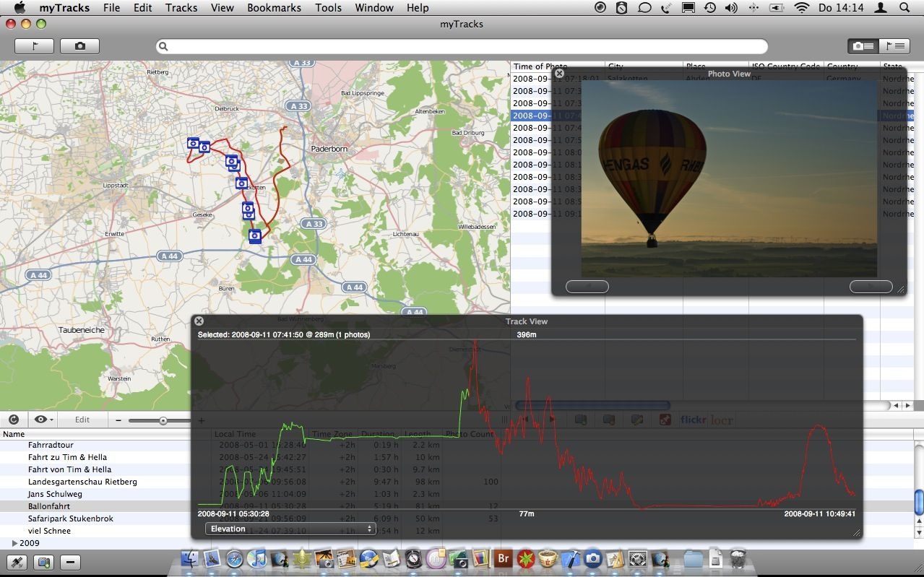Open the Bookmarks menu
The width and height of the screenshot is (924, 577).
(x=274, y=8)
